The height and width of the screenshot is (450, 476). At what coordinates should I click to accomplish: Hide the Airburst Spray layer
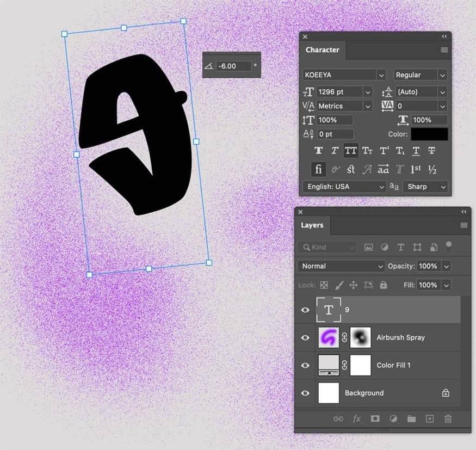point(306,337)
